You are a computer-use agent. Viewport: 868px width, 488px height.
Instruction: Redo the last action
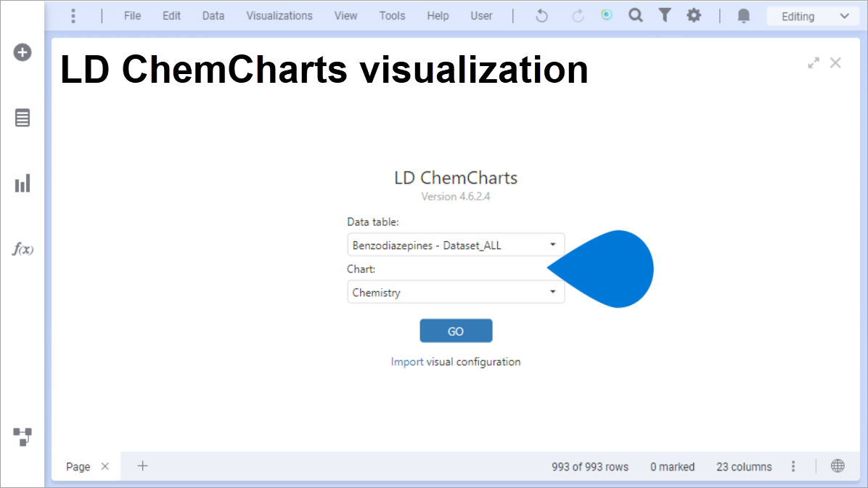click(578, 15)
